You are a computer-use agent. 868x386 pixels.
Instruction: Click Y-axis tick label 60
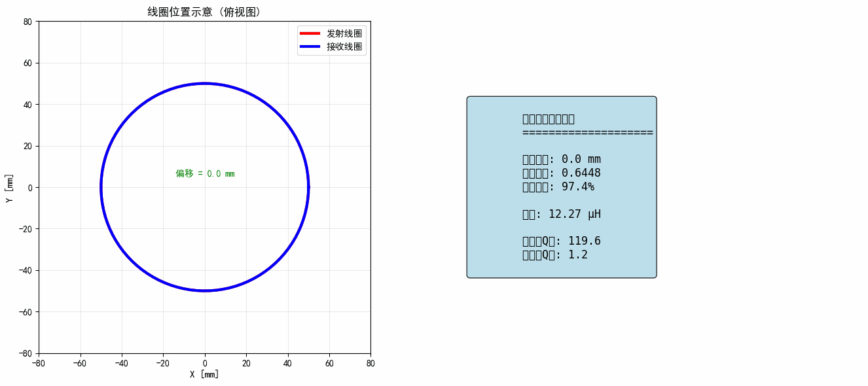point(27,63)
